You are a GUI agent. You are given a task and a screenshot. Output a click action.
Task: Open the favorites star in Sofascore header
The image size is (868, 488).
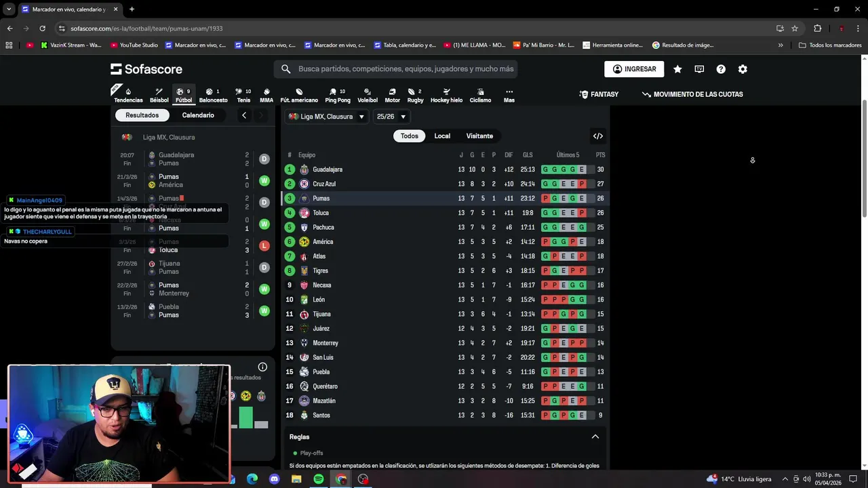click(677, 69)
